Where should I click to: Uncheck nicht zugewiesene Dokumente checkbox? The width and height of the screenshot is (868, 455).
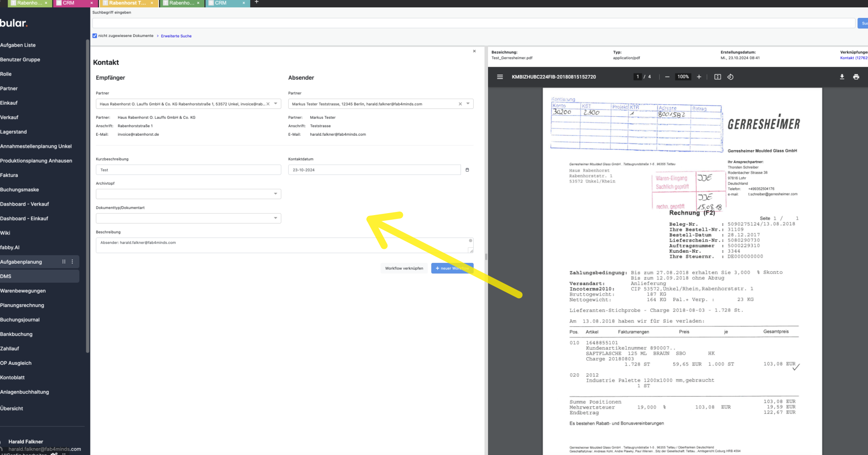click(95, 36)
